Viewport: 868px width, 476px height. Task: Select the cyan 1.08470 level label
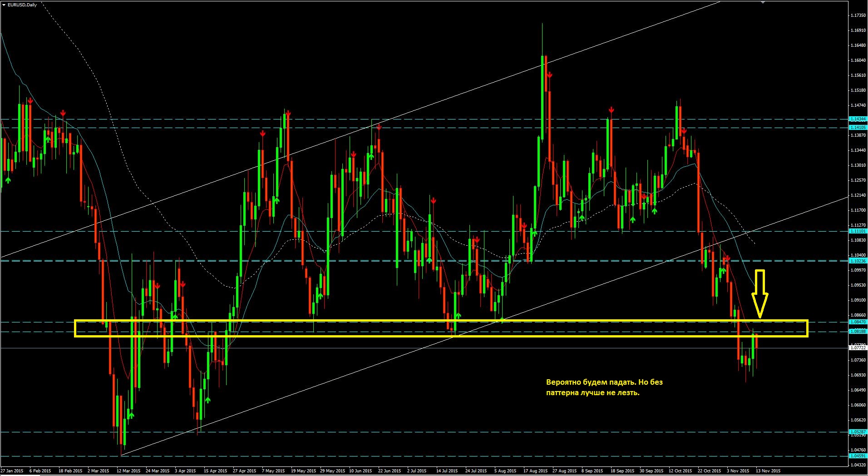pos(858,322)
